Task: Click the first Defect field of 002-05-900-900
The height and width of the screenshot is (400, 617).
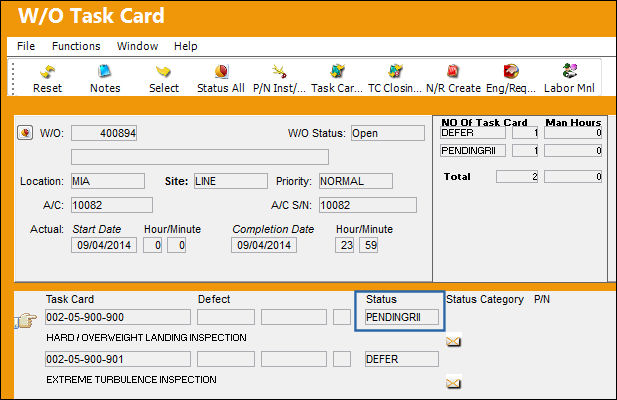Action: click(226, 317)
